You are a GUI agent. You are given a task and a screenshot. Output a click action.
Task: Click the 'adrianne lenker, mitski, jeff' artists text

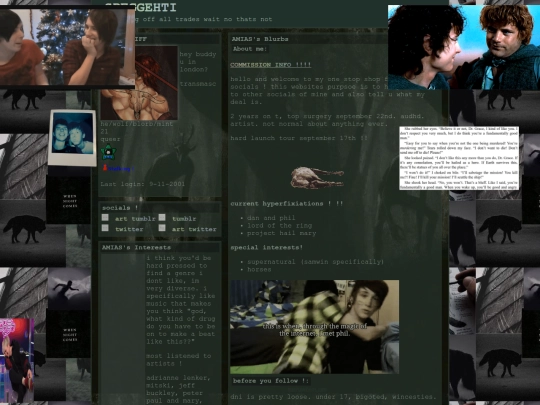point(178,382)
